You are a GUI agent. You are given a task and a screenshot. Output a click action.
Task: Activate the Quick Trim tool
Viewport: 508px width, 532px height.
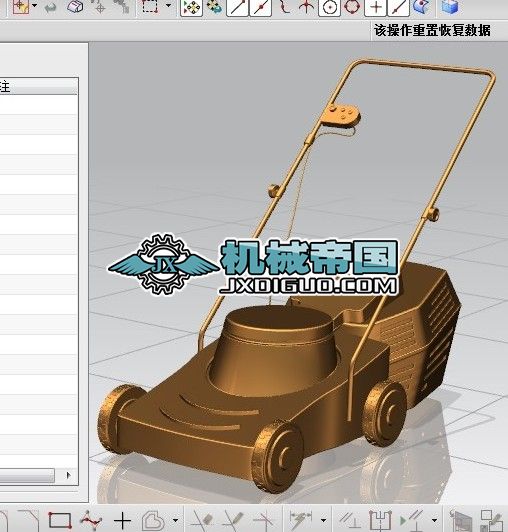click(203, 519)
